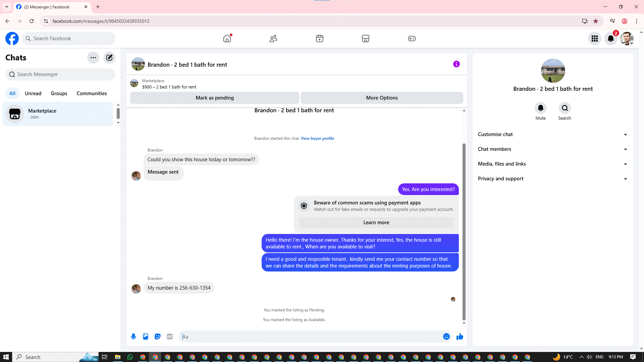Click Mark as pending

coord(215,98)
